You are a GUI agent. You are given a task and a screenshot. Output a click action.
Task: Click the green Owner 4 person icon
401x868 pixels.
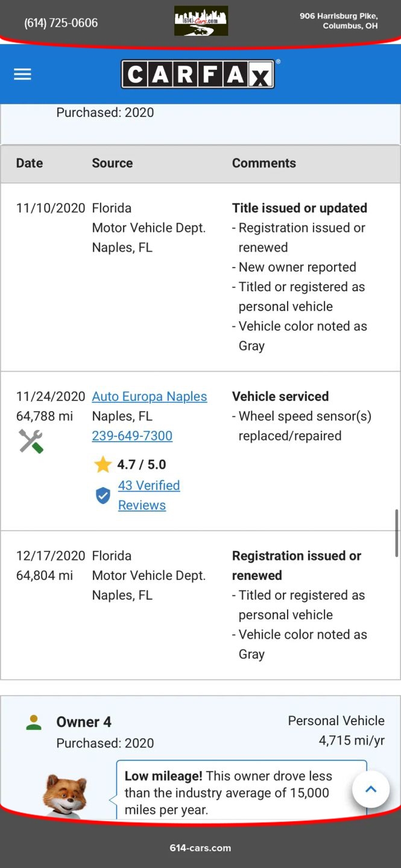[x=34, y=723]
